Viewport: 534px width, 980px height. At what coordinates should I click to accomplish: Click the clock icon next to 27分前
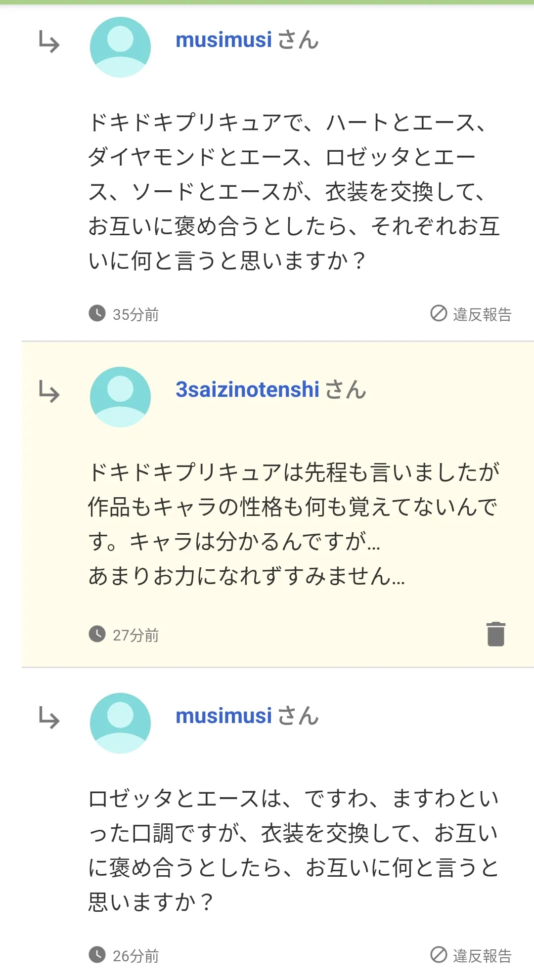coord(97,634)
